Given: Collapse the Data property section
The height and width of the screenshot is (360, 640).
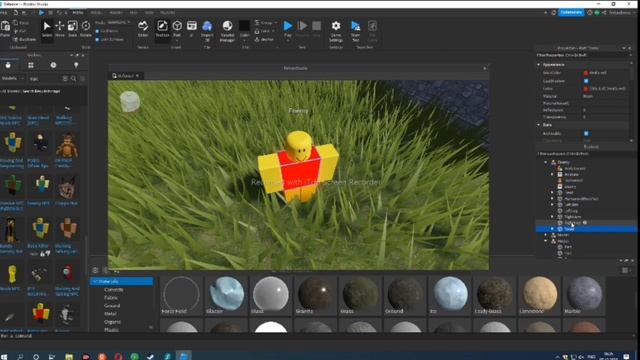Looking at the screenshot, I should coord(538,125).
